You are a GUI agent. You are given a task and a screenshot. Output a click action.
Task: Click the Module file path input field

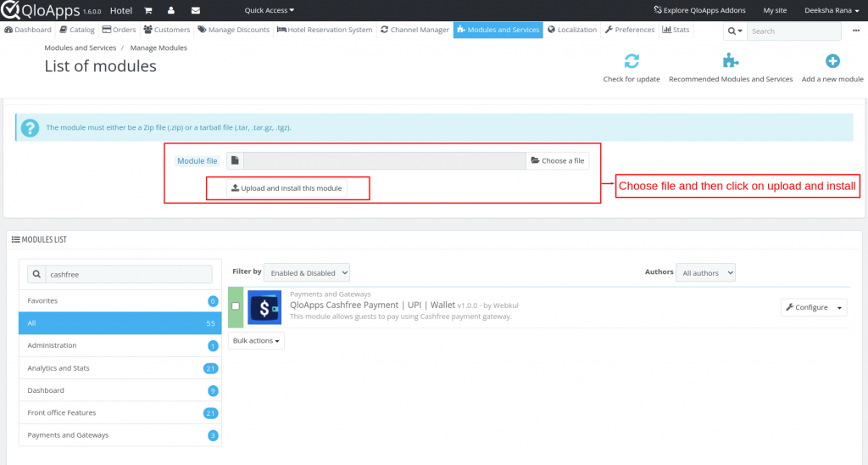pyautogui.click(x=384, y=160)
